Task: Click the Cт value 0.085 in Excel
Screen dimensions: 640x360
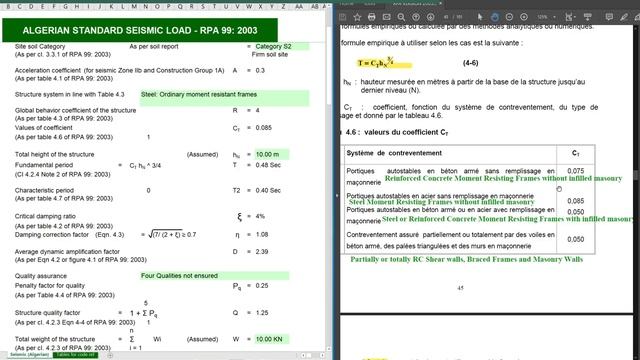Action: tap(264, 128)
